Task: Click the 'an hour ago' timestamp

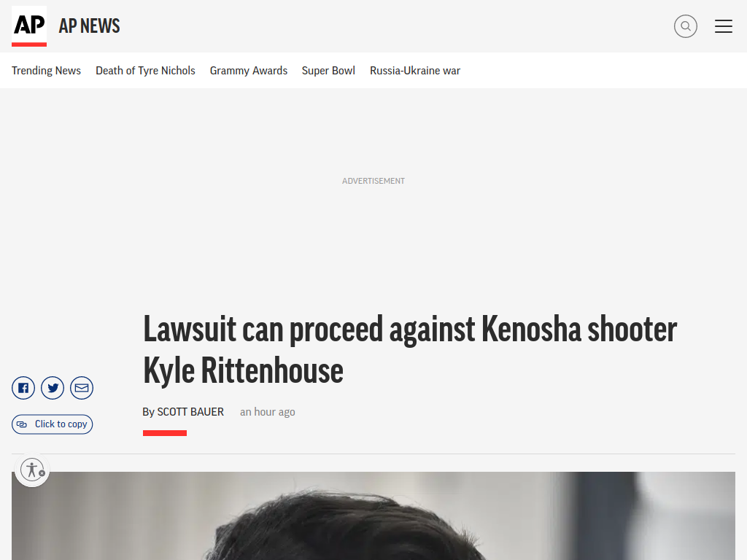Action: 267,412
